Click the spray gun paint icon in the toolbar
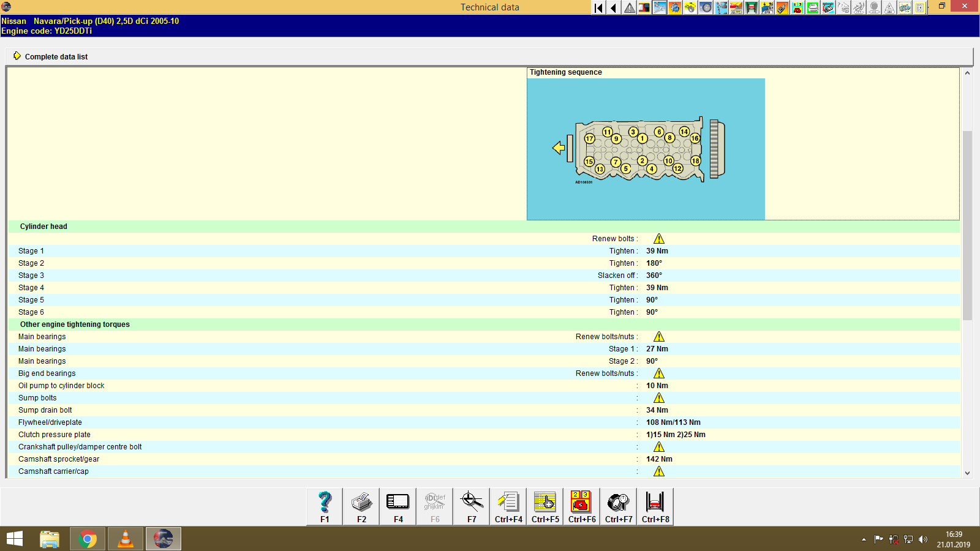Viewport: 980px width, 551px height. [x=782, y=8]
